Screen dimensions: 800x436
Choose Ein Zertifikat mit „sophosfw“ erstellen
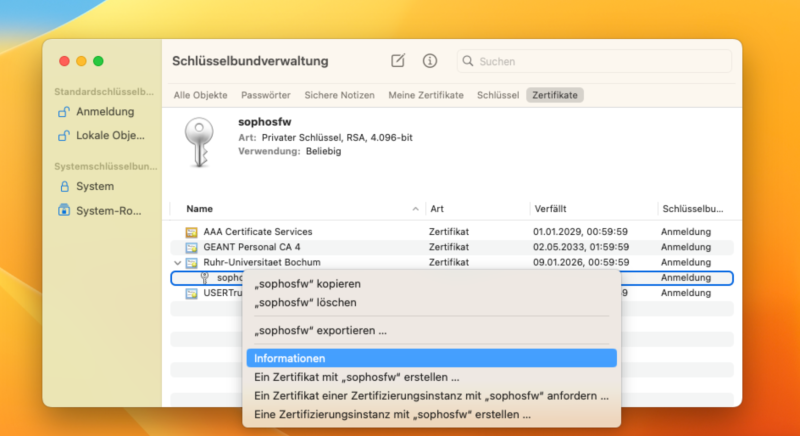(432, 377)
